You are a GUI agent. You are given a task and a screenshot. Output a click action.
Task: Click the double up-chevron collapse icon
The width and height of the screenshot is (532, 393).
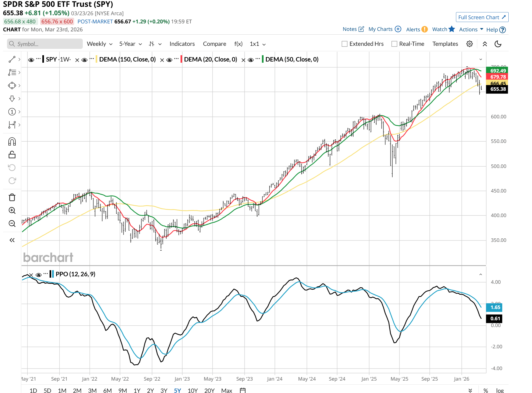coord(485,44)
